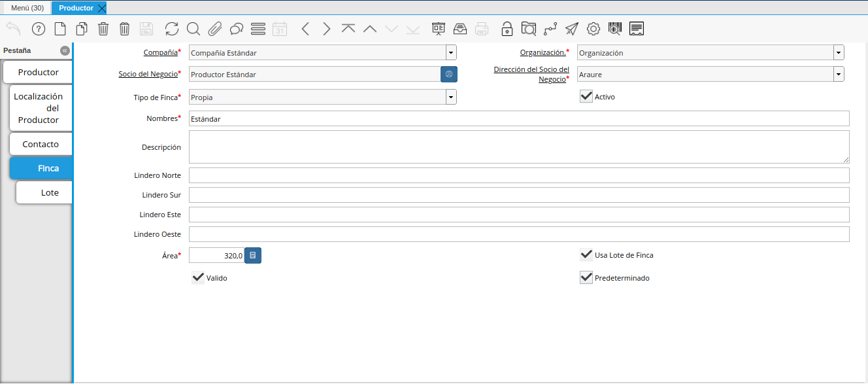Click the paper plane send request icon

pyautogui.click(x=572, y=29)
